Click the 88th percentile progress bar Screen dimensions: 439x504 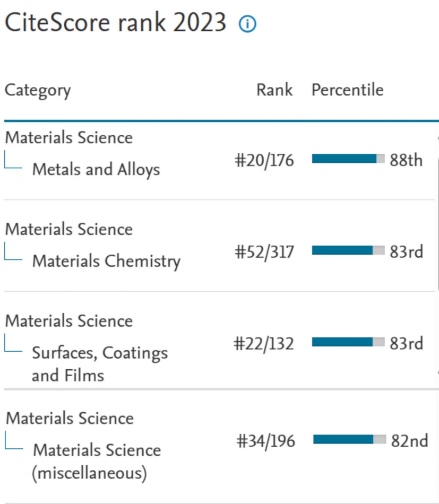[x=348, y=159]
